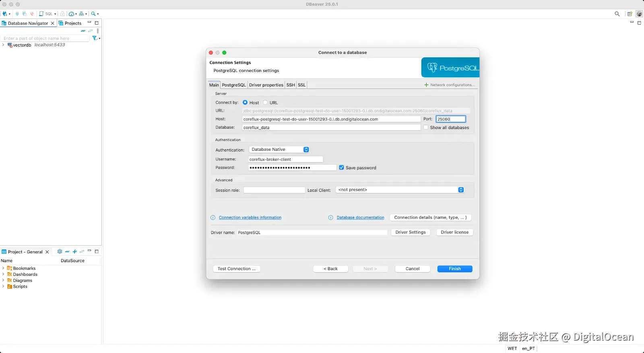Close the Database Navigator tab
This screenshot has height=353, width=644.
[x=52, y=23]
